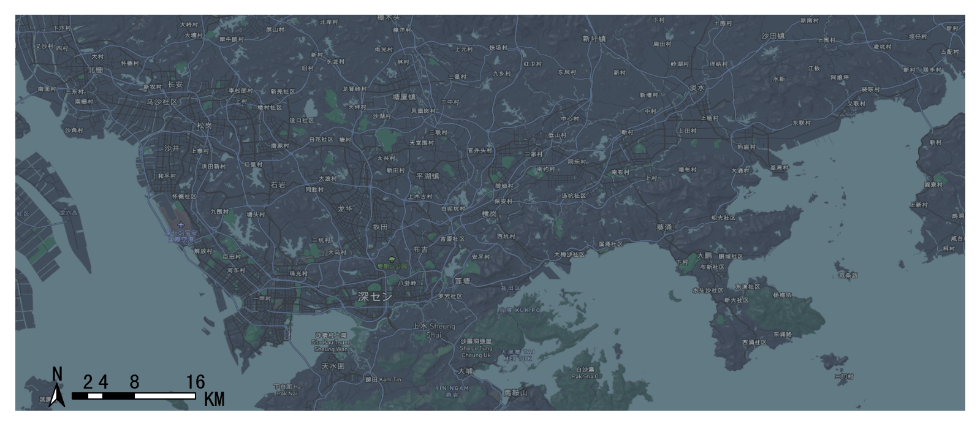
Task: Click the 汤坑社区 label
Action: 574,196
